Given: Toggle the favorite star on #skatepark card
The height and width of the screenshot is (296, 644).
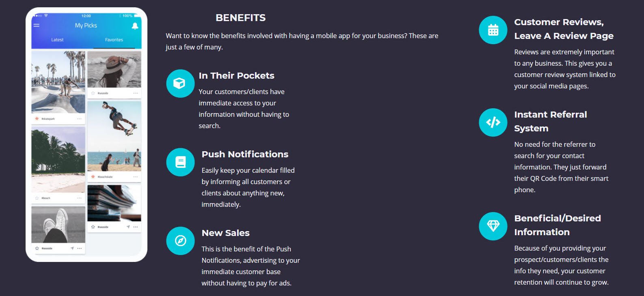Looking at the screenshot, I should coord(37,119).
